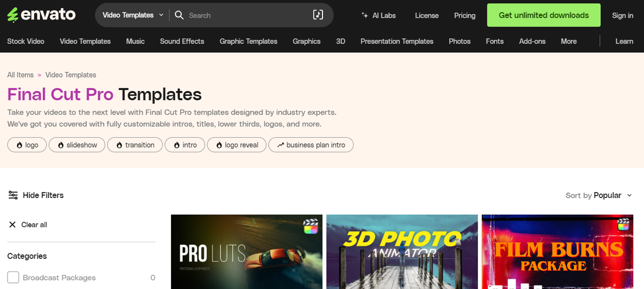Focus the Search input field
Viewport: 644px width, 289px height.
248,16
